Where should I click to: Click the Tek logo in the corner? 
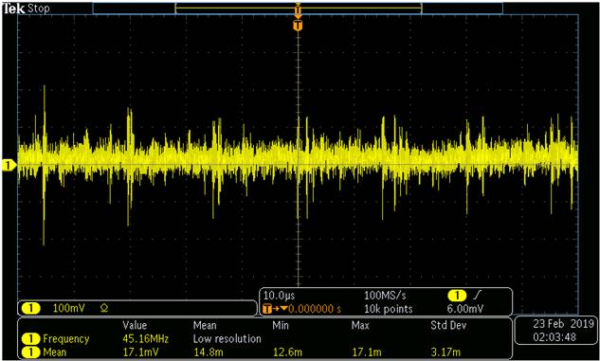coord(14,8)
